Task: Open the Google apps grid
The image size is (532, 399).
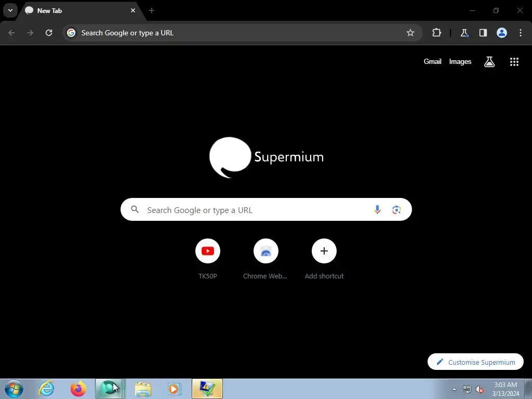Action: pos(514,62)
